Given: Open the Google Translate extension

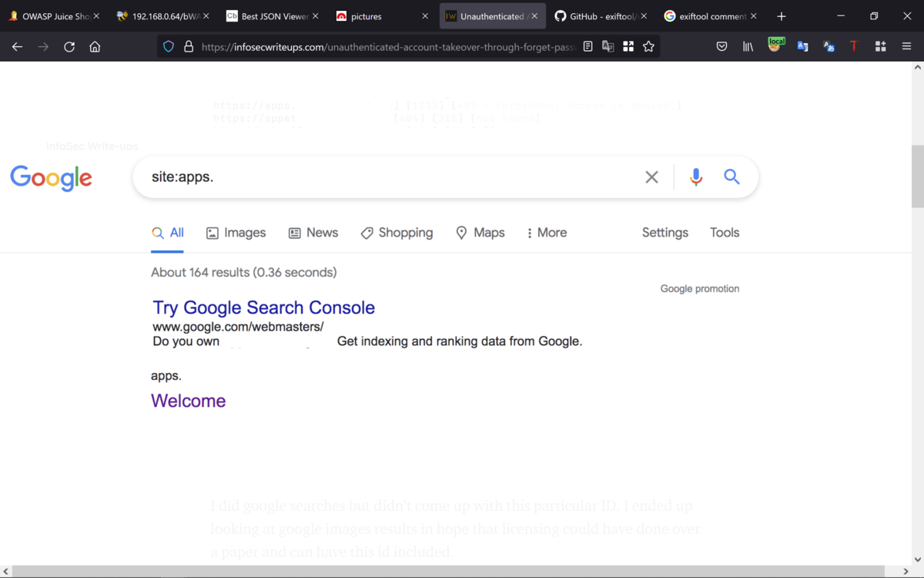Looking at the screenshot, I should point(802,47).
